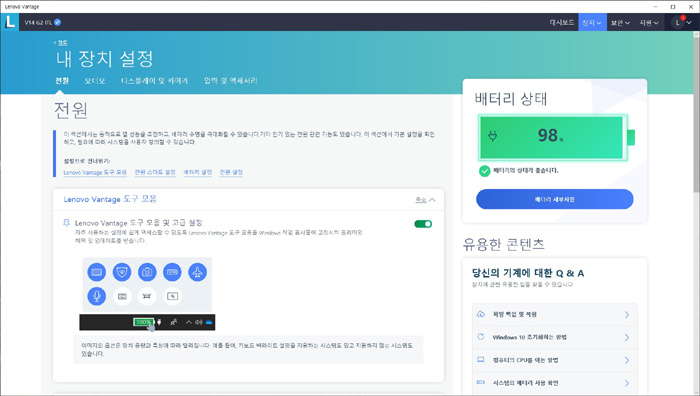Expand the 지원 support dropdown menu
This screenshot has width=700, height=396.
(649, 22)
